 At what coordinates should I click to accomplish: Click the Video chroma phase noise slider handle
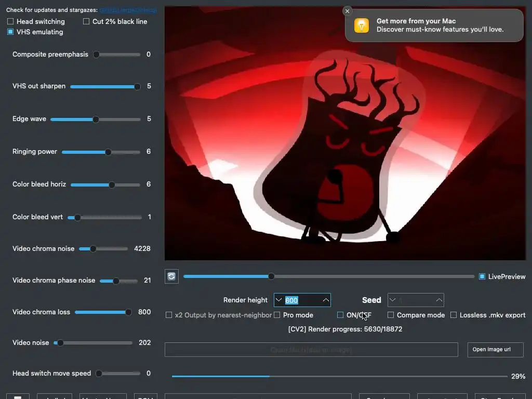[116, 281]
